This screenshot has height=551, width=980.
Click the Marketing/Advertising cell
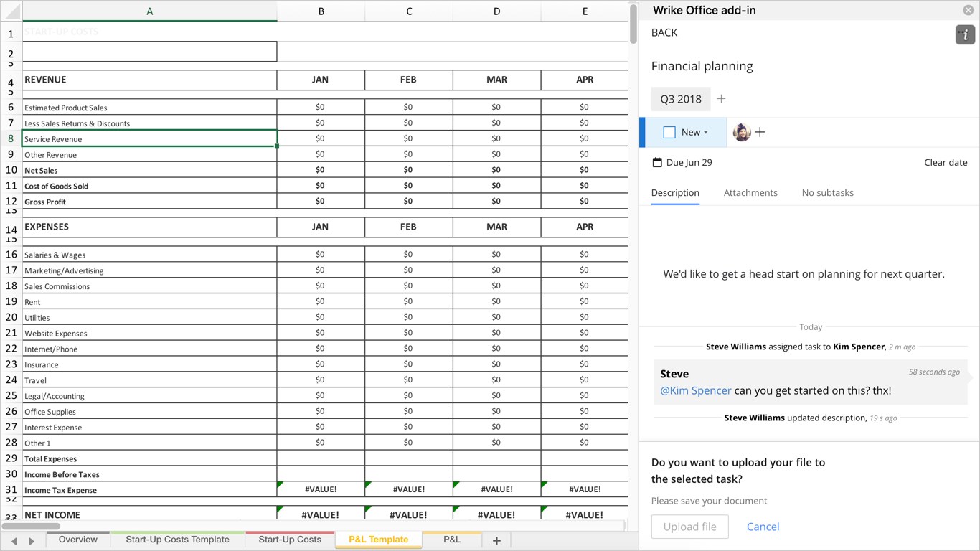[149, 270]
